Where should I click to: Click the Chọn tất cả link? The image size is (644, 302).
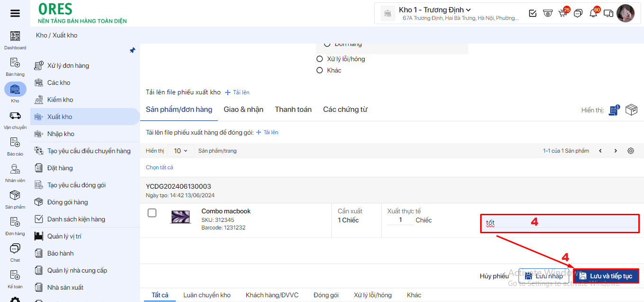pyautogui.click(x=160, y=167)
